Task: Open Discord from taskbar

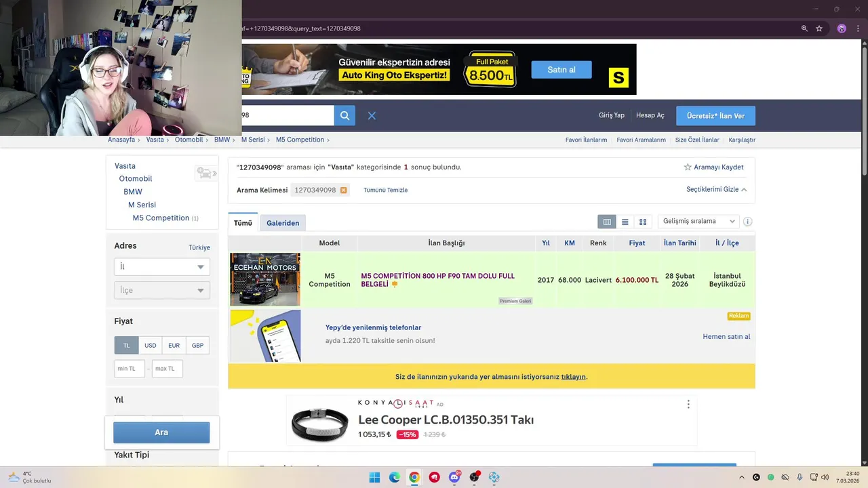Action: (454, 477)
